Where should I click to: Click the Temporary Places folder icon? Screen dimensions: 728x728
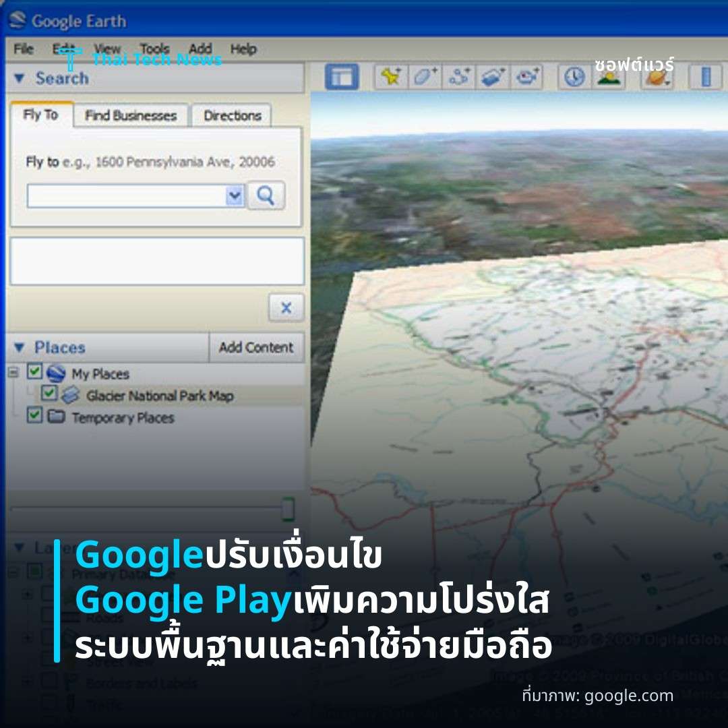[x=56, y=416]
